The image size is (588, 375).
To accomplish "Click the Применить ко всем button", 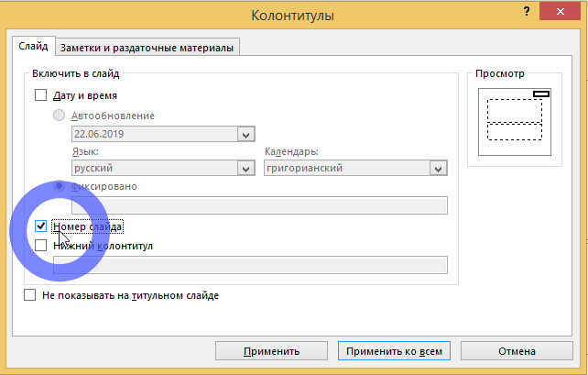I will pos(394,351).
